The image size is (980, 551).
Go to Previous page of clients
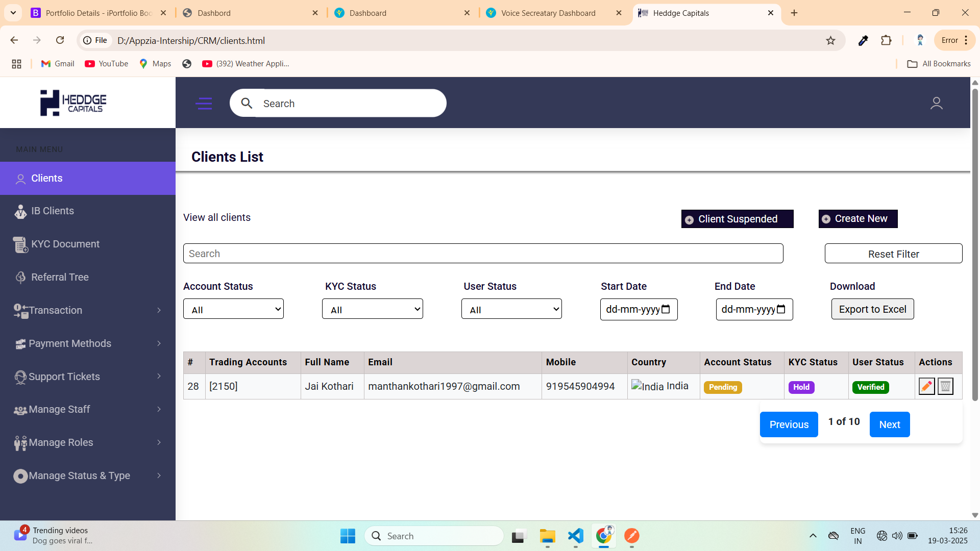tap(789, 424)
